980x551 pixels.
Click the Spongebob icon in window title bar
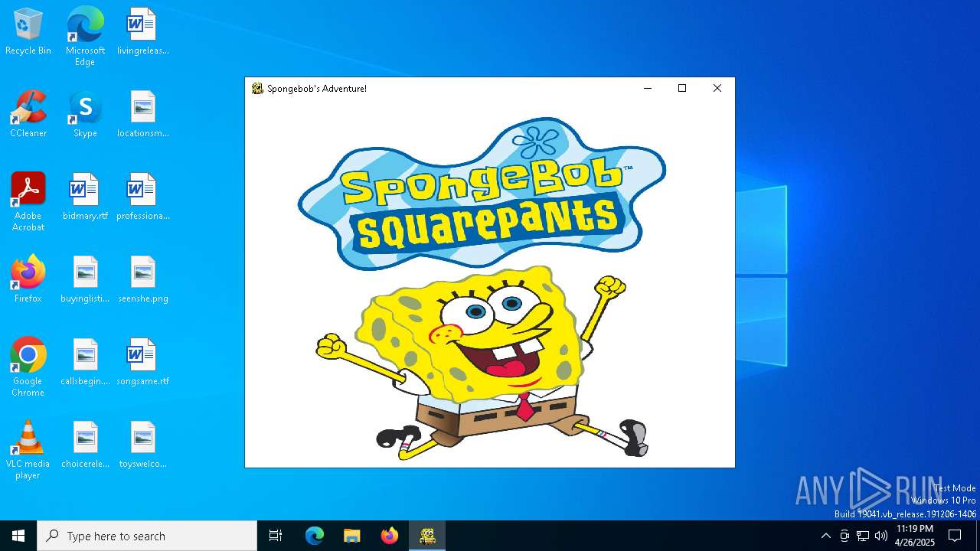tap(257, 89)
